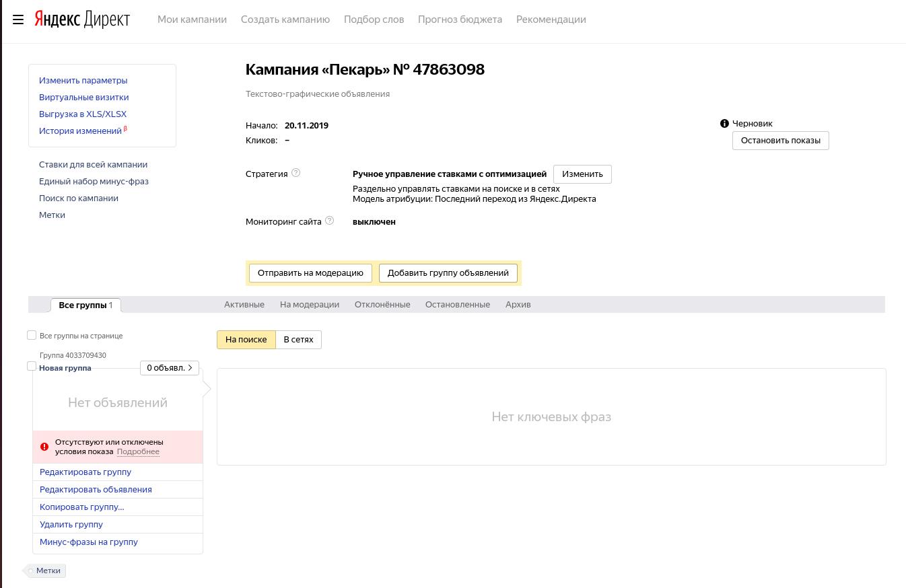Select the Новая группа checkbox

(x=32, y=366)
